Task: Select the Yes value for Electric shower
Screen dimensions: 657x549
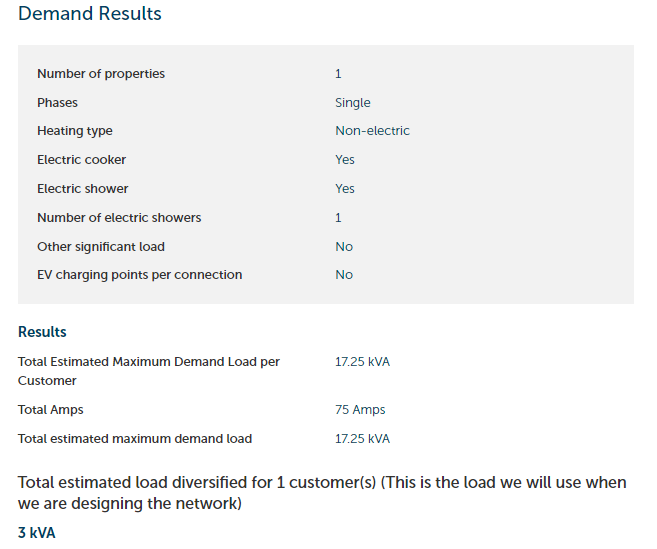Action: tap(345, 189)
